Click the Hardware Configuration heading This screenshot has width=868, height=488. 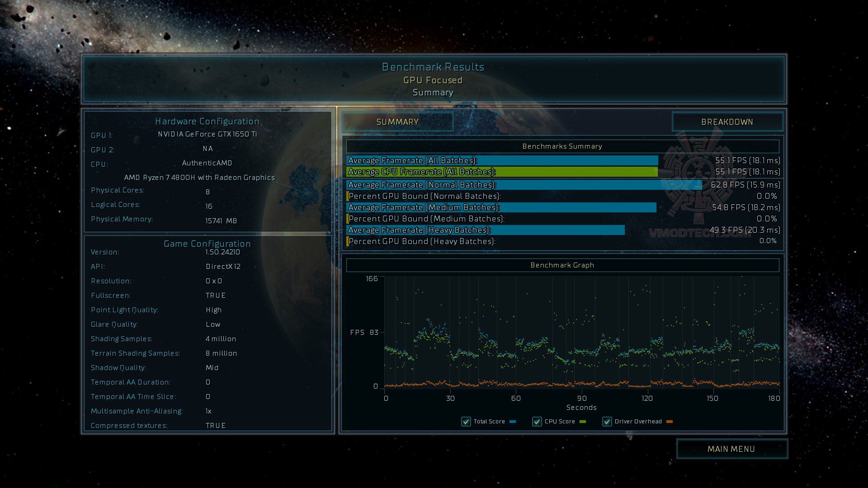pyautogui.click(x=207, y=121)
